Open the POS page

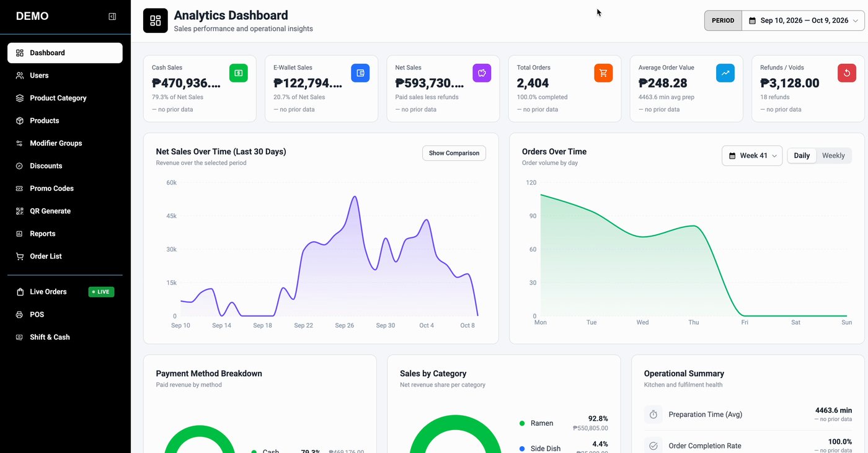(x=65, y=315)
